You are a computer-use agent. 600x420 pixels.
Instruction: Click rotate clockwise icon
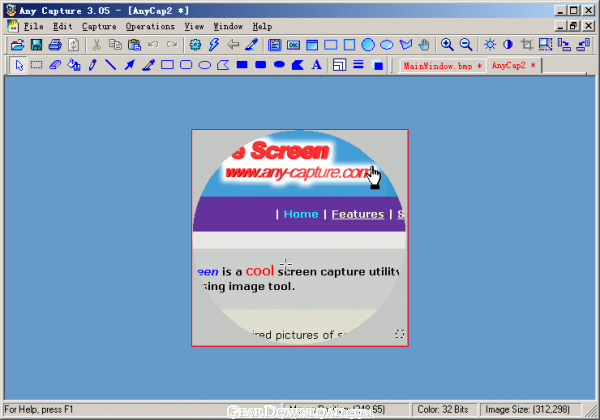pyautogui.click(x=564, y=45)
